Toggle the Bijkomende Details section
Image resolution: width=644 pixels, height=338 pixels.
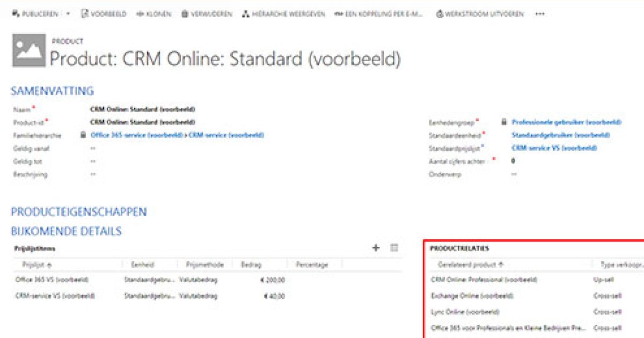click(x=66, y=231)
